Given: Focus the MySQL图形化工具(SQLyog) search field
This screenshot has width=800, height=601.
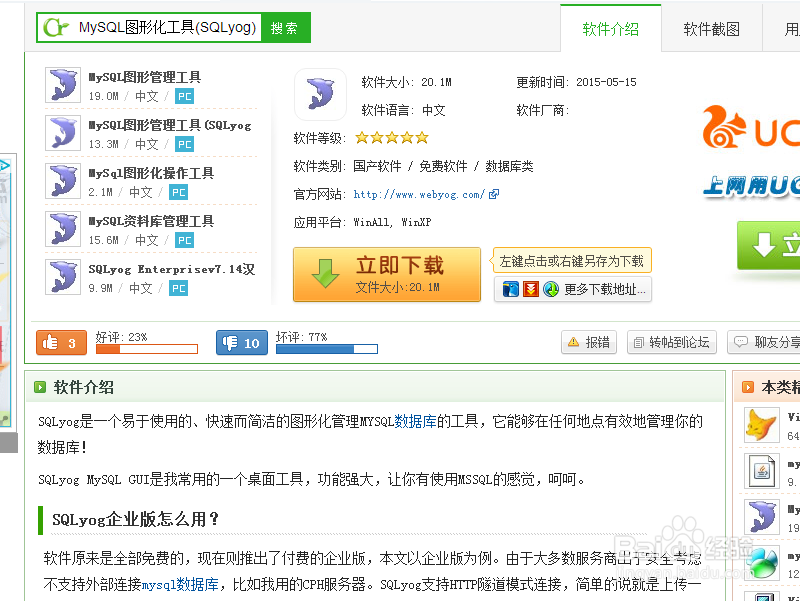Looking at the screenshot, I should tap(166, 28).
